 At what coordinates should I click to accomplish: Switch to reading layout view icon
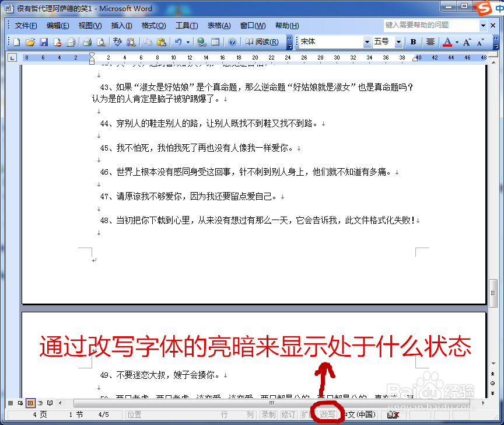50,403
